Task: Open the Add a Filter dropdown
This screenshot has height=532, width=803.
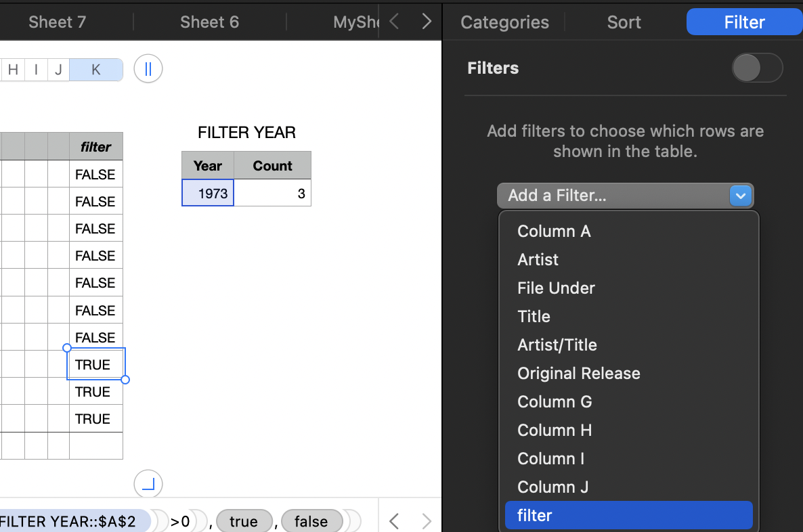Action: tap(625, 196)
